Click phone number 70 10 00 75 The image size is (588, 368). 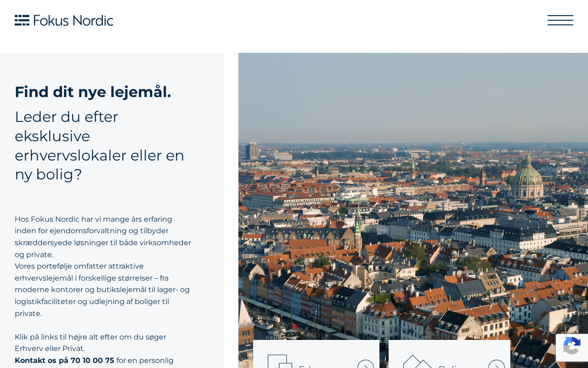coord(92,361)
